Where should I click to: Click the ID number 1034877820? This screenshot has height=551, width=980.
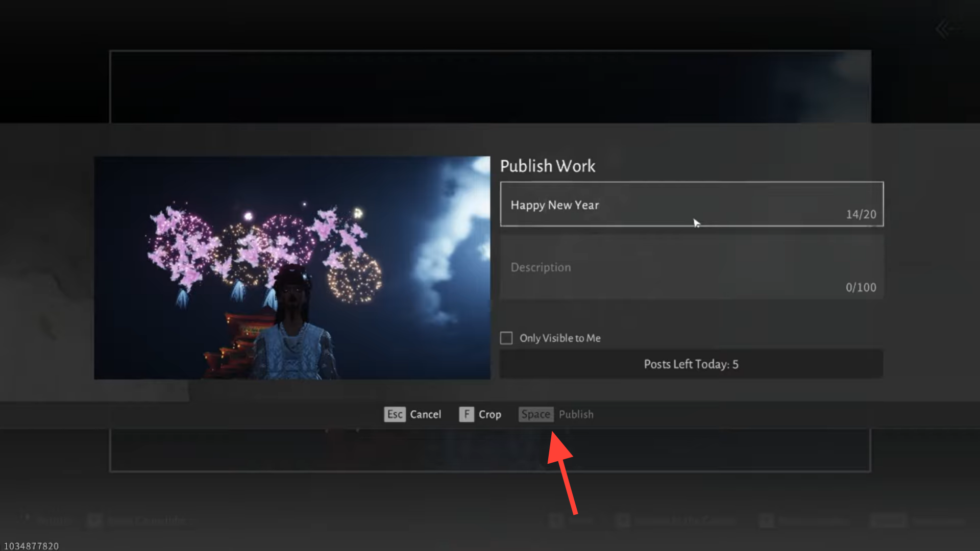[31, 546]
